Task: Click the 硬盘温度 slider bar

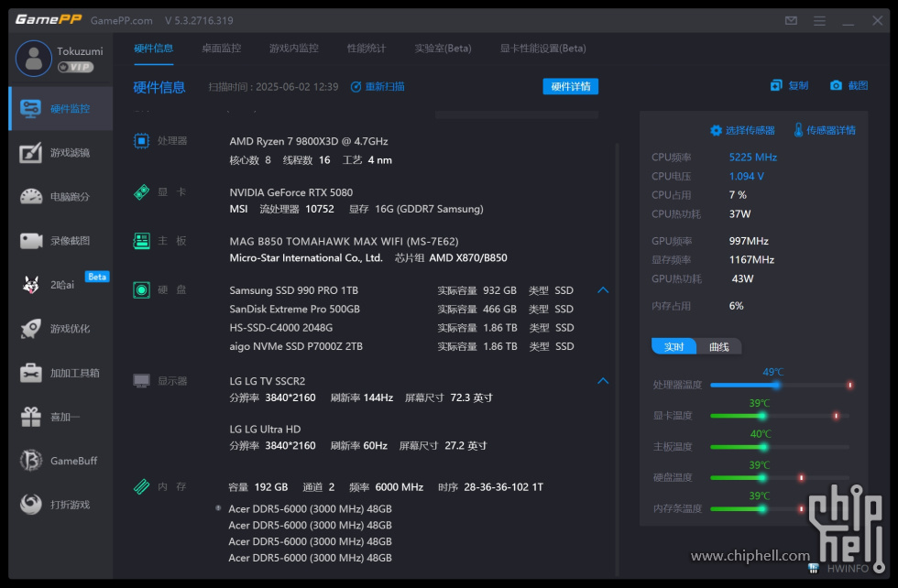Action: pos(780,477)
